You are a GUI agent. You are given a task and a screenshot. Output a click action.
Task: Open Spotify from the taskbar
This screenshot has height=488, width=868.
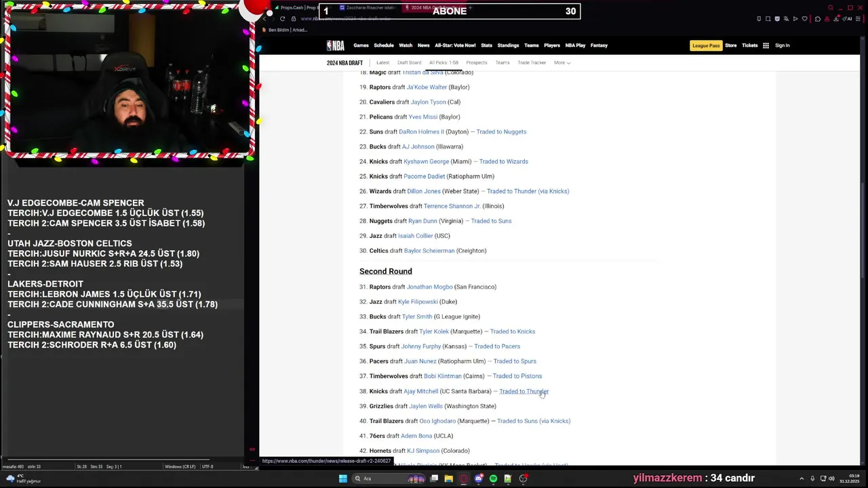[493, 479]
